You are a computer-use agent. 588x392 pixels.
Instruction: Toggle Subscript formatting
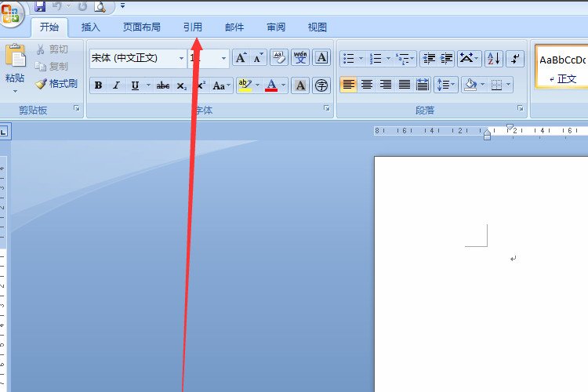point(182,85)
